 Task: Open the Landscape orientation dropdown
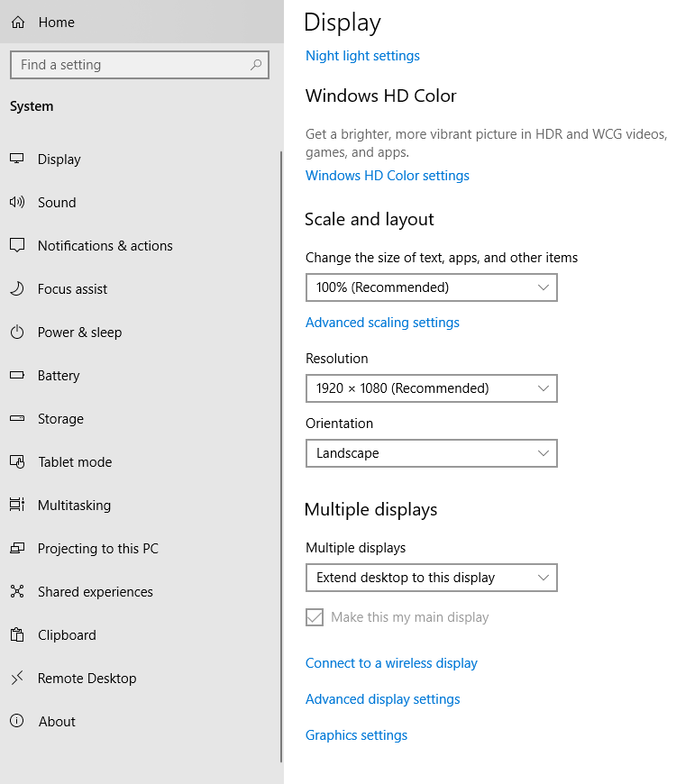432,453
